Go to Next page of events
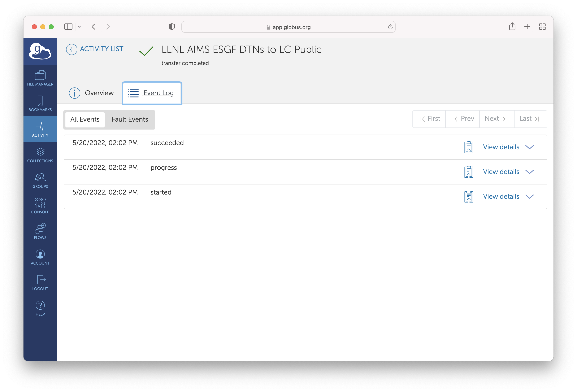This screenshot has height=392, width=577. click(496, 119)
